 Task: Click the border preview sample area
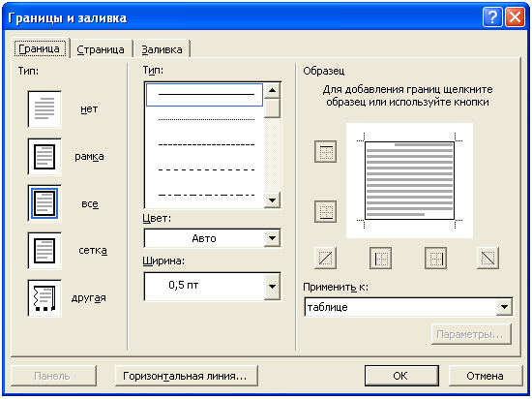[x=409, y=181]
